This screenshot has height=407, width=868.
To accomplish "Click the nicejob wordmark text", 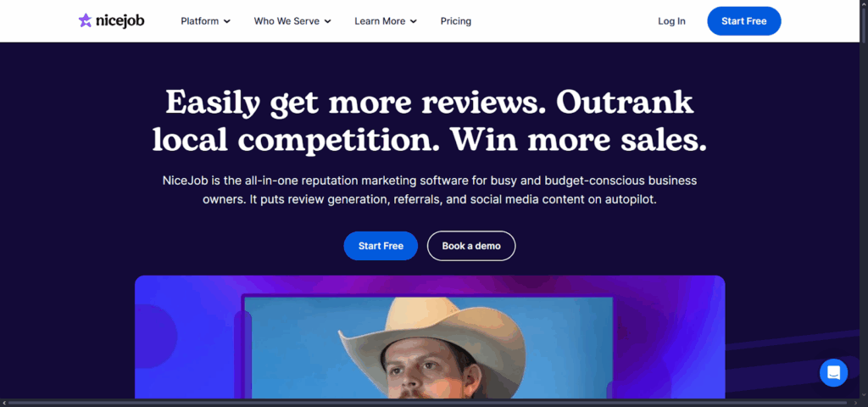I will pos(119,21).
